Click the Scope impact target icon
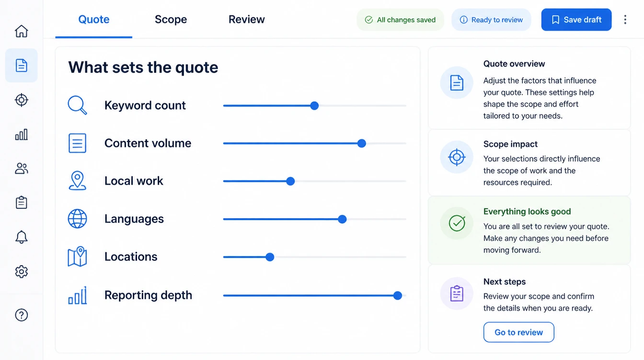Screen dimensions: 644x360 (x=457, y=157)
